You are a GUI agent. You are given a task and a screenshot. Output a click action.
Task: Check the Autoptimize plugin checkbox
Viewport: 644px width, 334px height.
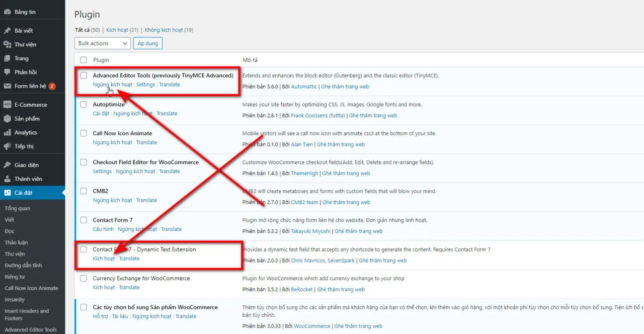[84, 104]
